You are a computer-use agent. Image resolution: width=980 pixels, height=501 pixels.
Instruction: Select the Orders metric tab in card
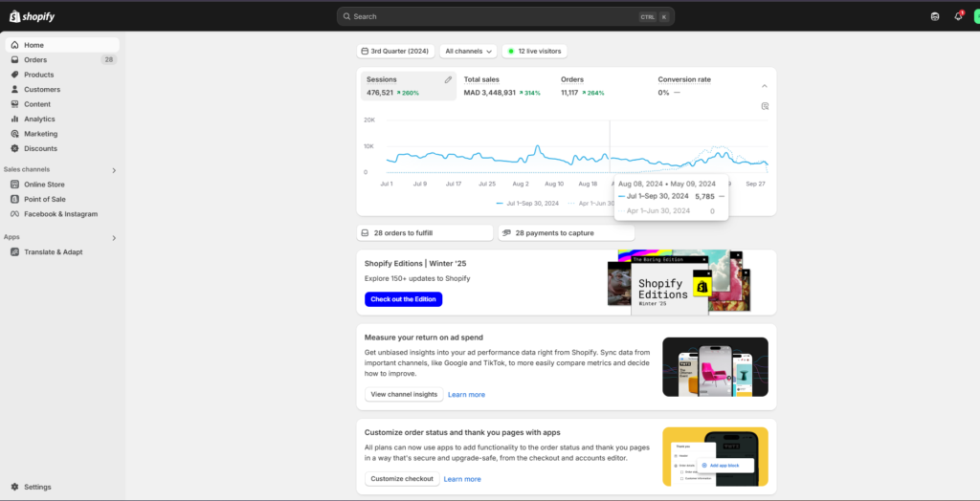[603, 86]
